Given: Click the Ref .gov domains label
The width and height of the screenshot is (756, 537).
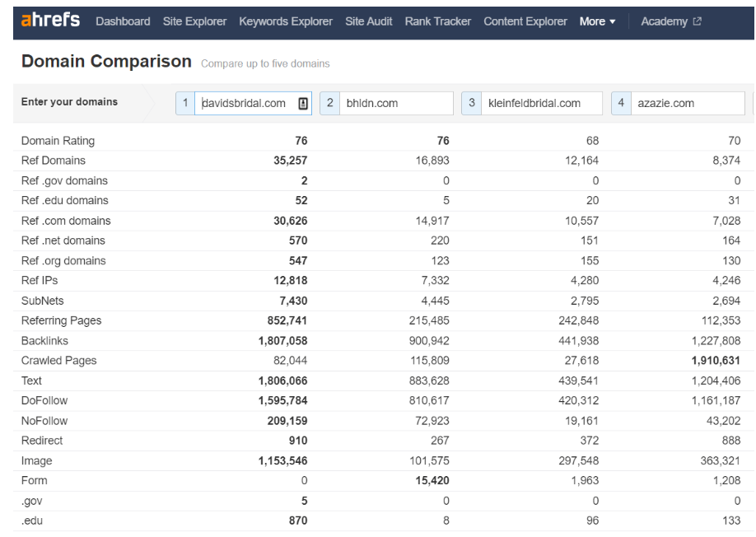Looking at the screenshot, I should click(64, 180).
